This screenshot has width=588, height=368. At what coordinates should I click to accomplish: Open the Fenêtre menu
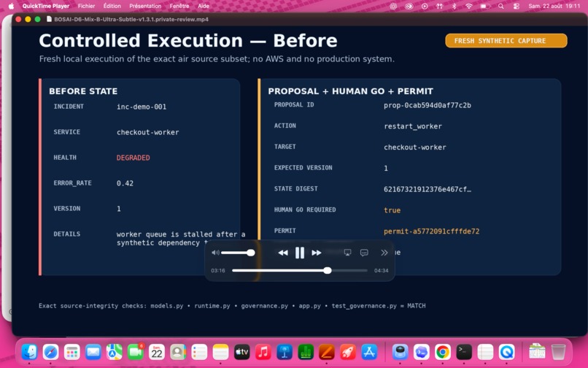[x=179, y=6]
